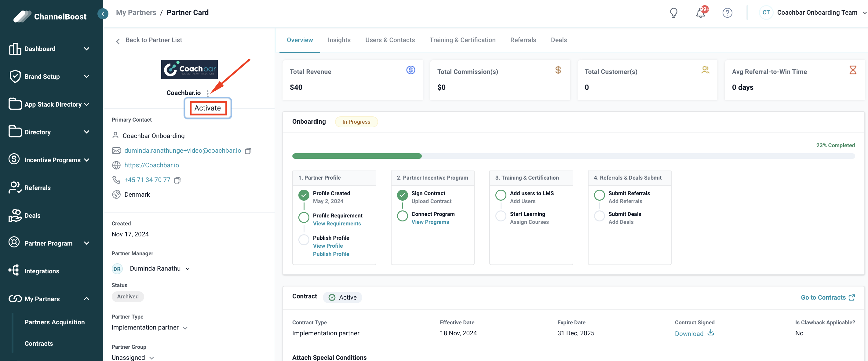Screen dimensions: 868x361
Task: Click the Connect Program step circle
Action: [402, 215]
